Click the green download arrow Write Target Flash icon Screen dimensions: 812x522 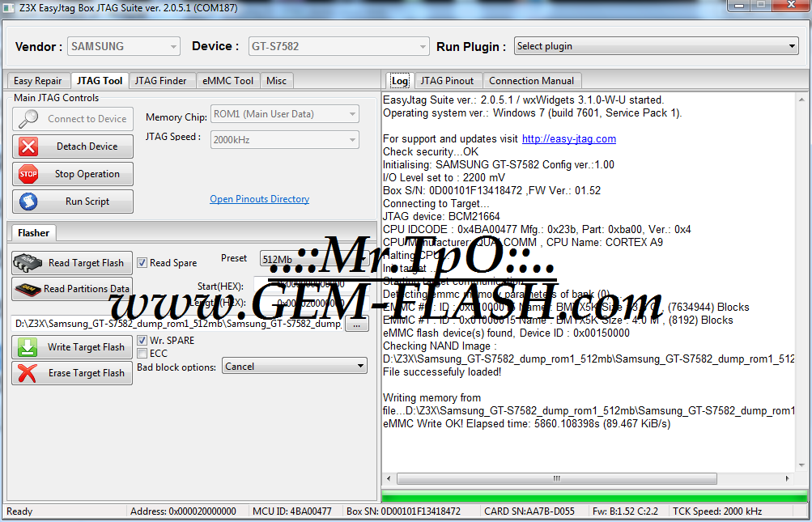point(28,347)
